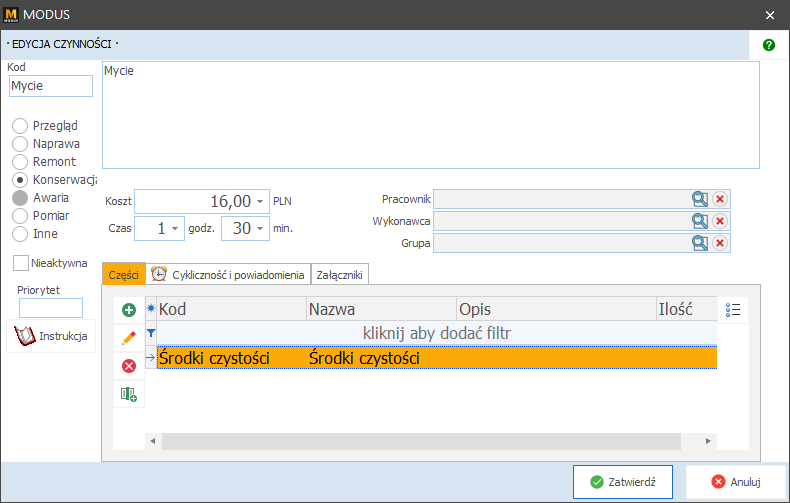Switch to Cykliczność i powiadomienia tab
This screenshot has width=790, height=503.
coord(228,274)
